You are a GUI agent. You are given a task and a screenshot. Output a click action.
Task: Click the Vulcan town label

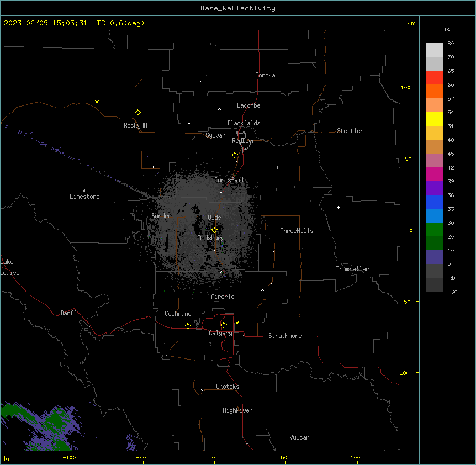tap(299, 437)
